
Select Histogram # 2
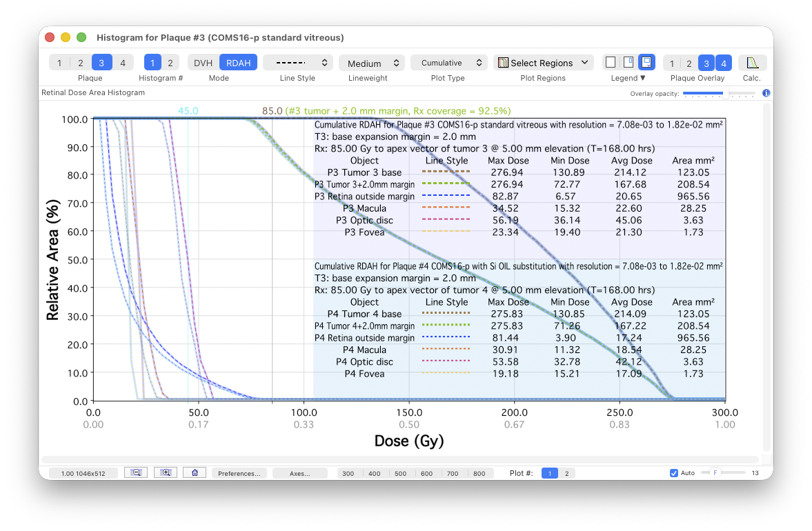[x=170, y=61]
